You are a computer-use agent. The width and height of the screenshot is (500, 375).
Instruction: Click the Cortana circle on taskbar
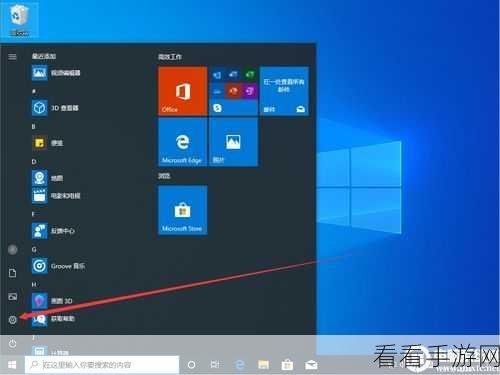click(x=191, y=365)
